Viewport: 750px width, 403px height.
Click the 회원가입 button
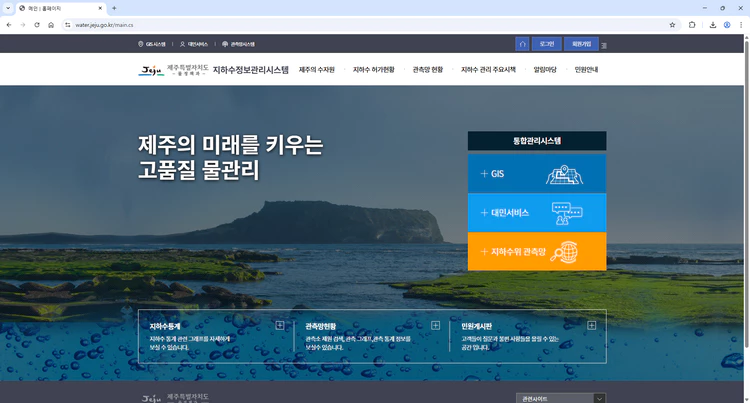(580, 44)
